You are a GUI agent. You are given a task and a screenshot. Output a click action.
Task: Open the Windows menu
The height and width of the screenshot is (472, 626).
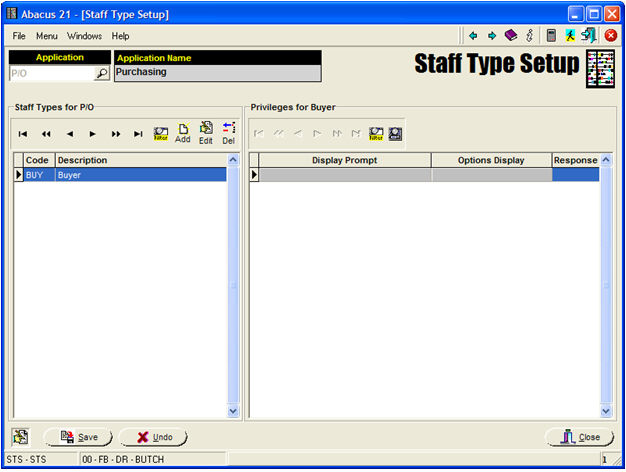[x=84, y=36]
